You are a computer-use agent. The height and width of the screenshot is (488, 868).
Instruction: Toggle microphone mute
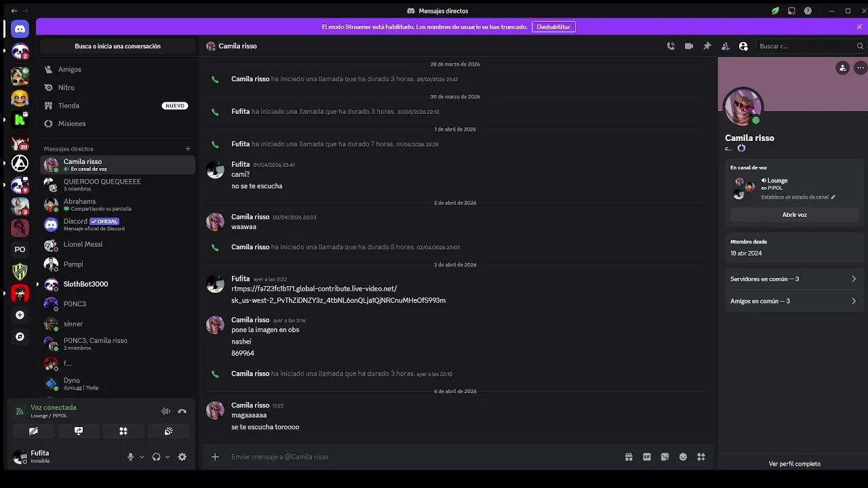coord(130,457)
